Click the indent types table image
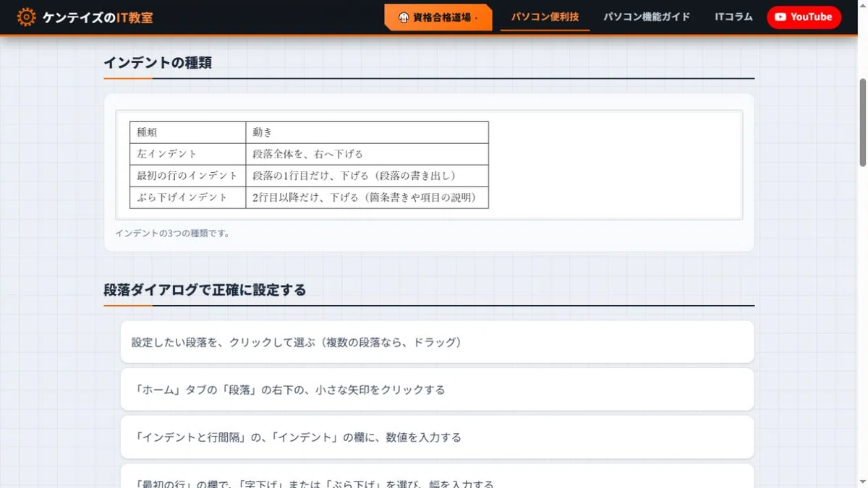The image size is (868, 488). coord(429,165)
